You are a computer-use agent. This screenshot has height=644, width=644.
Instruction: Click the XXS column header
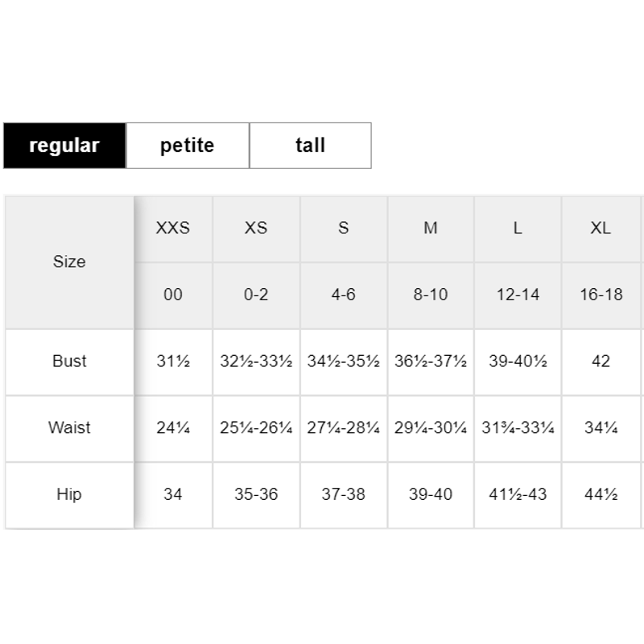coord(173,229)
